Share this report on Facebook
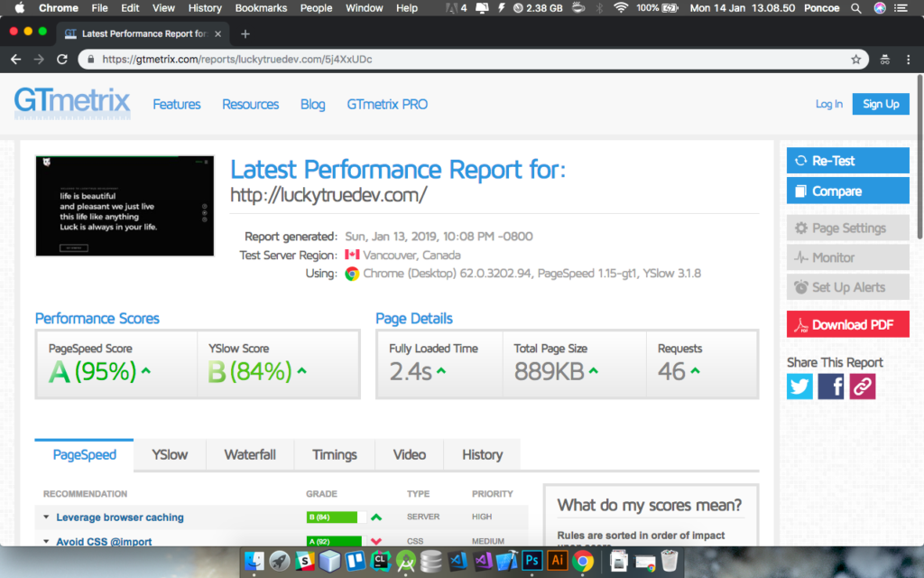 [831, 387]
